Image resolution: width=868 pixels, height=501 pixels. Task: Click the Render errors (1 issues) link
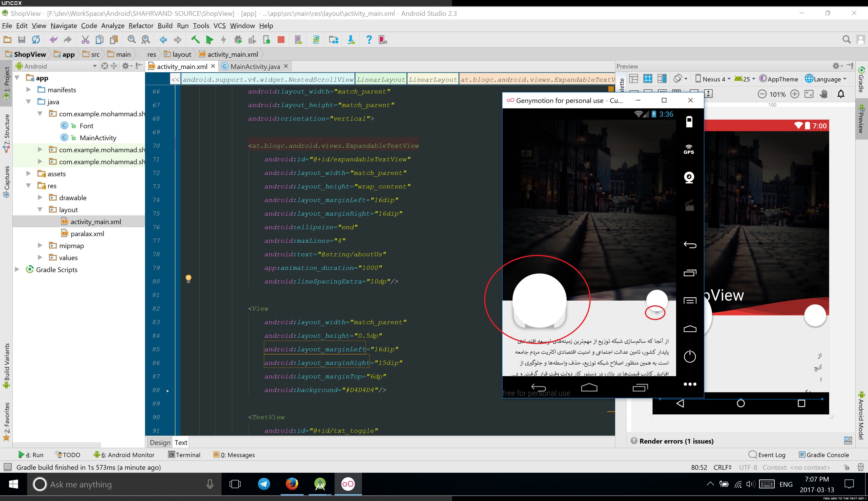(676, 441)
